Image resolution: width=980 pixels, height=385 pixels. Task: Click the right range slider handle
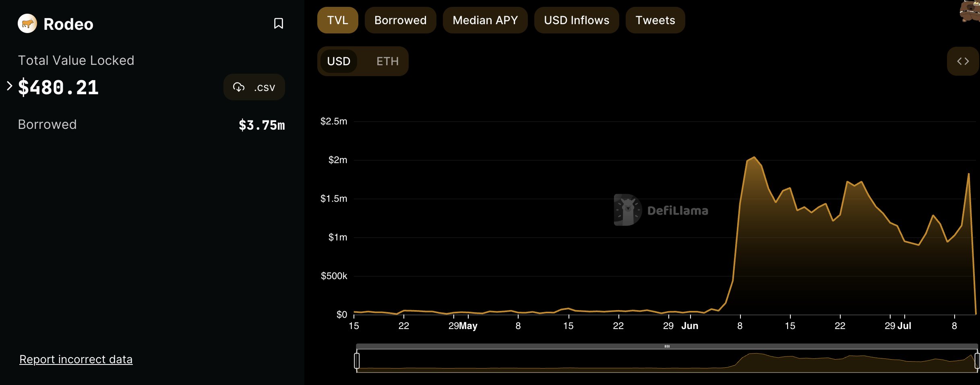977,360
